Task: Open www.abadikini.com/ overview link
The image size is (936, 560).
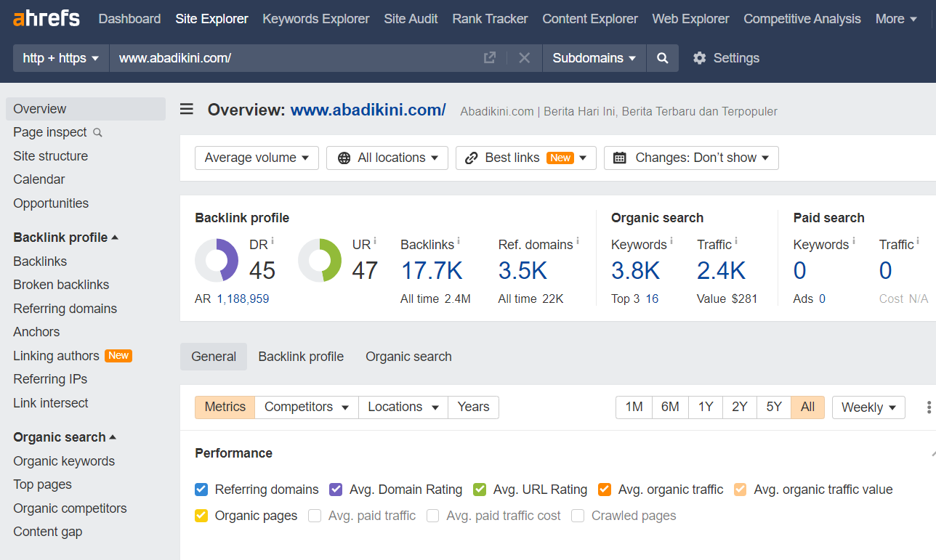Action: pos(368,110)
